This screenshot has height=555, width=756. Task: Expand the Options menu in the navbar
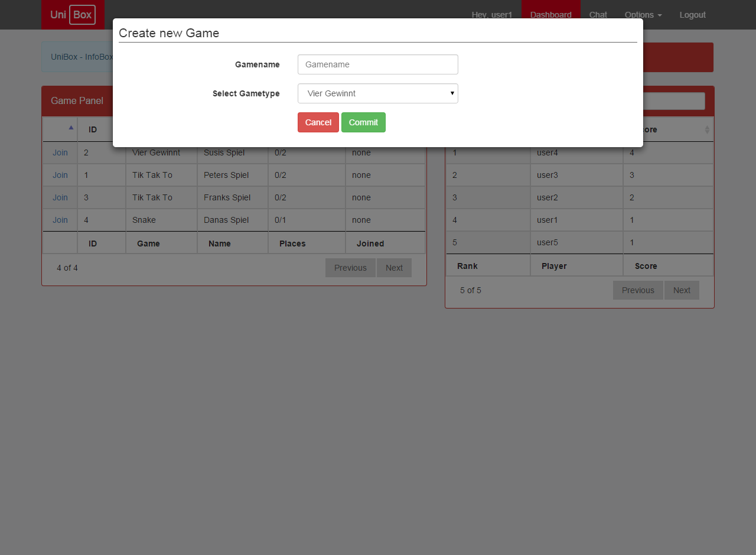(x=643, y=15)
